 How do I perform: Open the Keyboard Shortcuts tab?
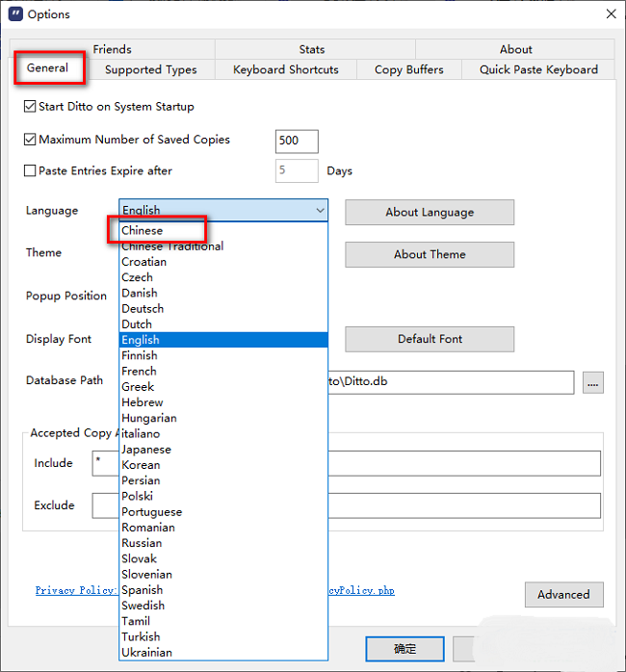tap(286, 69)
